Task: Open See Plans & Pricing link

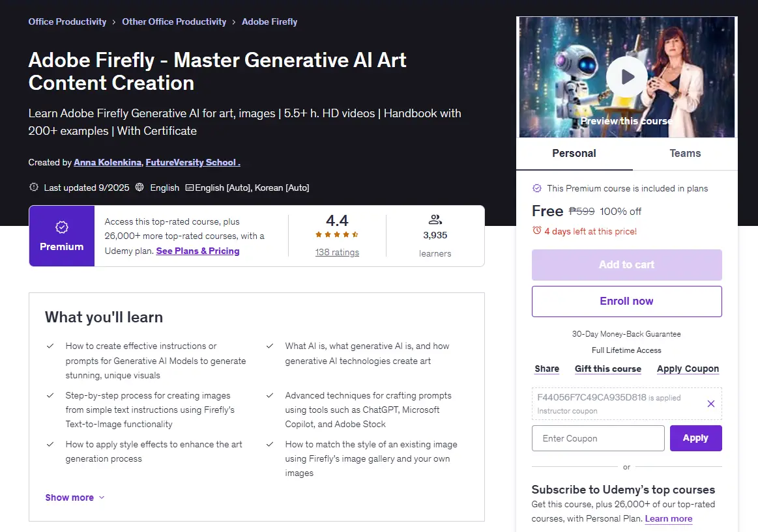Action: pos(197,251)
